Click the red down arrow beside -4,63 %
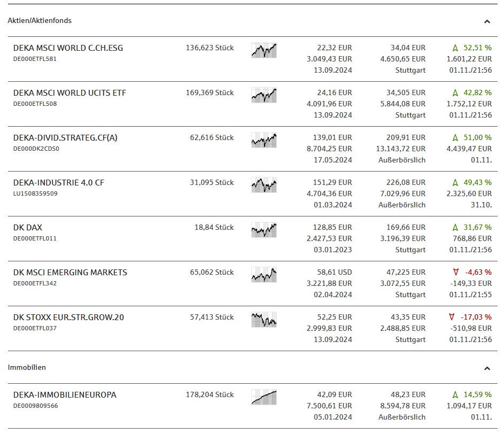The height and width of the screenshot is (434, 504). tap(455, 273)
